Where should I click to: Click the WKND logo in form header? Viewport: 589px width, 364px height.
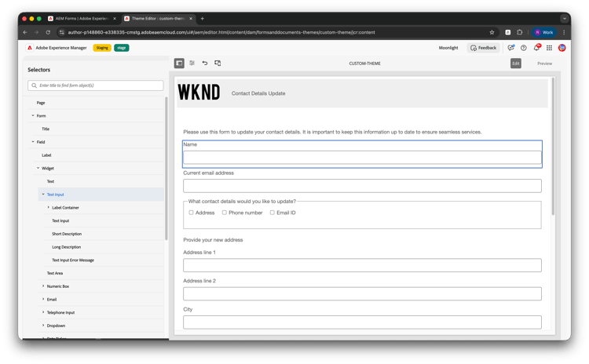(199, 93)
